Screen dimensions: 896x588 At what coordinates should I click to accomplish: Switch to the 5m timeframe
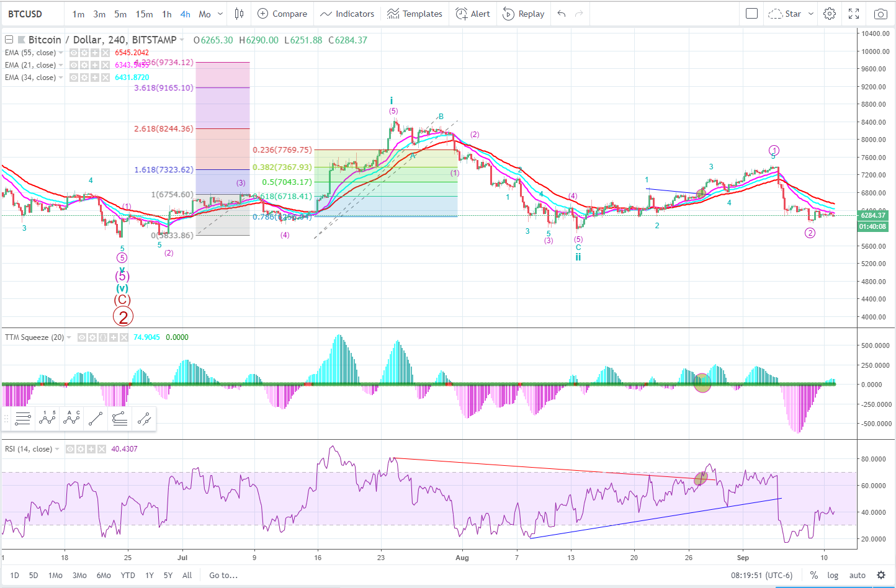(x=120, y=14)
